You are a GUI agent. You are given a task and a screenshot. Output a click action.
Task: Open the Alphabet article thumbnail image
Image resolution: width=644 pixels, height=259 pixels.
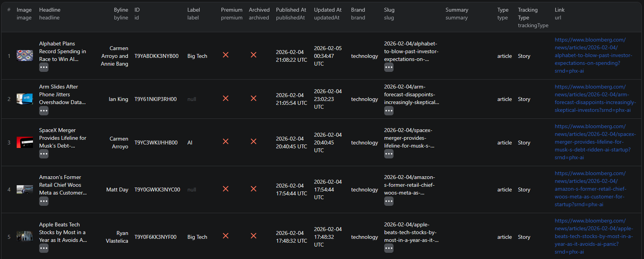pos(25,56)
